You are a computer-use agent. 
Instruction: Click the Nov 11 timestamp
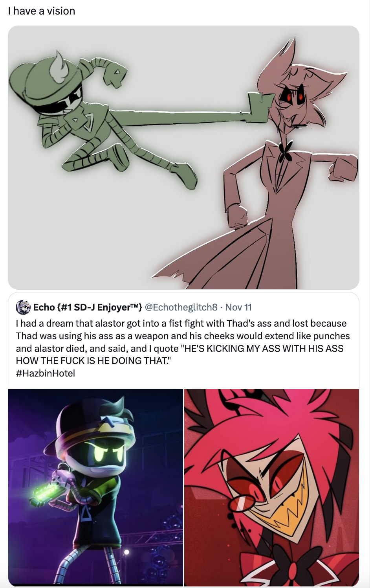[238, 307]
